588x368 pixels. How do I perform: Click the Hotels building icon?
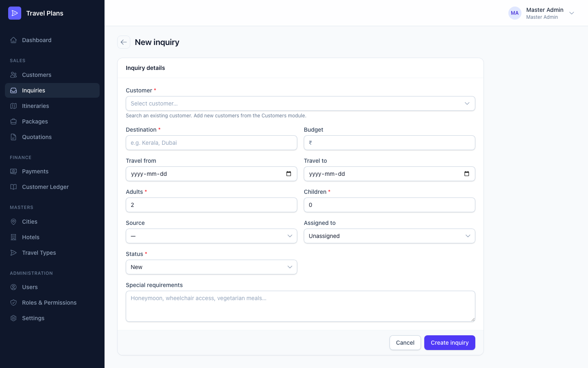click(x=13, y=237)
